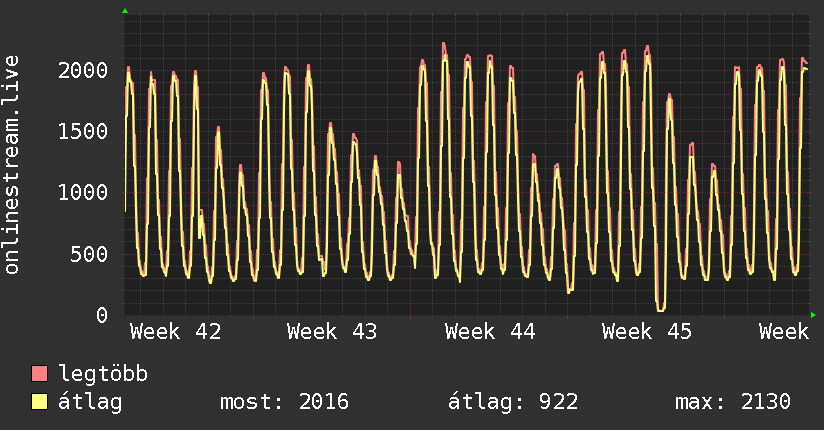824x430 pixels.
Task: Click the pink legtöbb legend color swatch
Action: coord(39,373)
